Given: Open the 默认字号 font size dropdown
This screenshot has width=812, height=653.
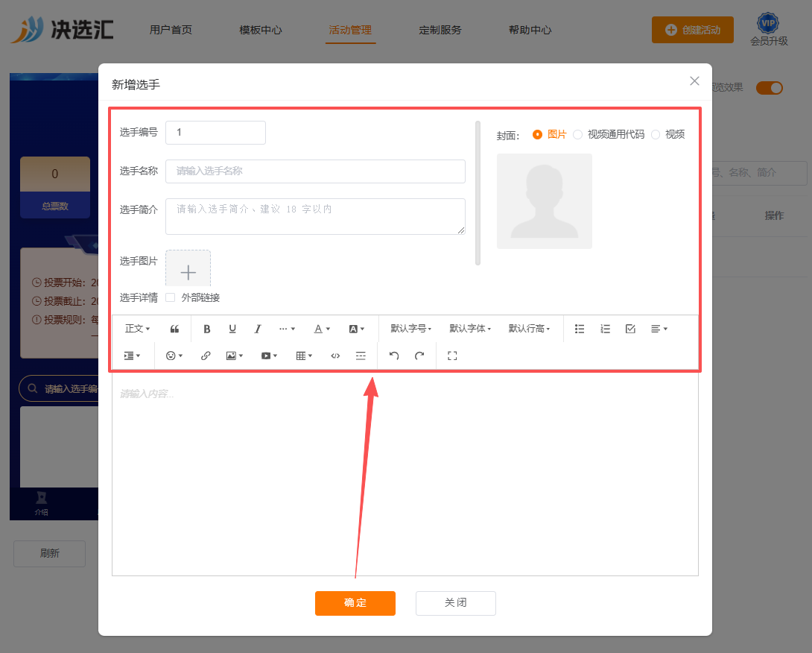Looking at the screenshot, I should coord(410,329).
